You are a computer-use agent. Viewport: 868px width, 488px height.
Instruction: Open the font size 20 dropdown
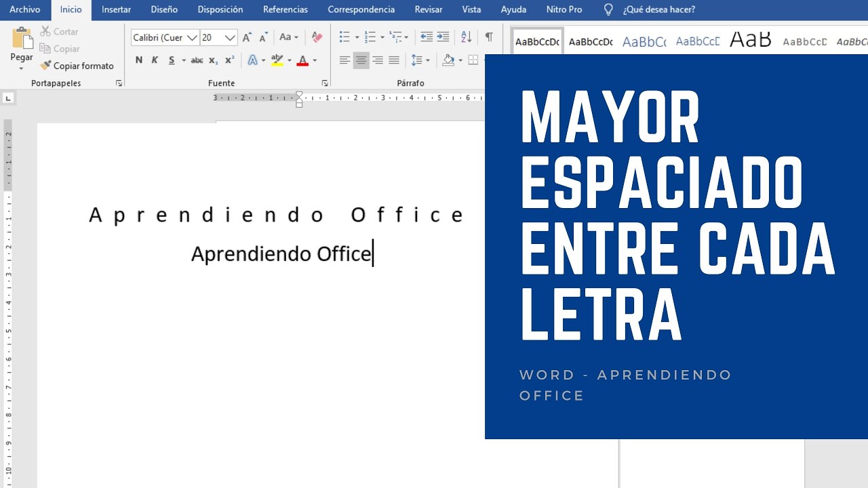coord(230,38)
